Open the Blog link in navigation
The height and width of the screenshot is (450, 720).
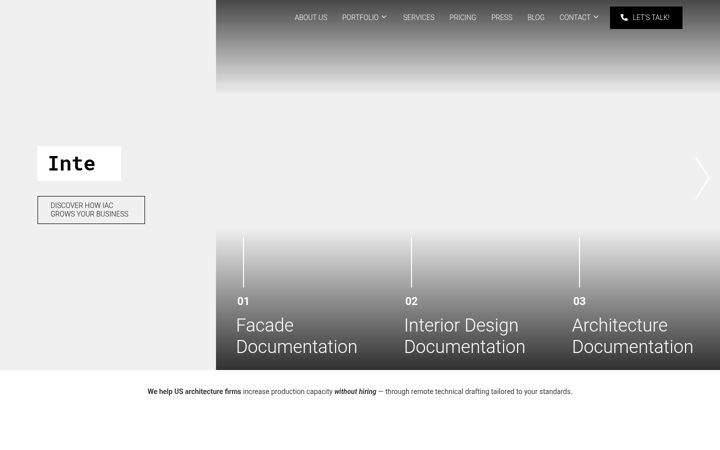click(x=535, y=17)
